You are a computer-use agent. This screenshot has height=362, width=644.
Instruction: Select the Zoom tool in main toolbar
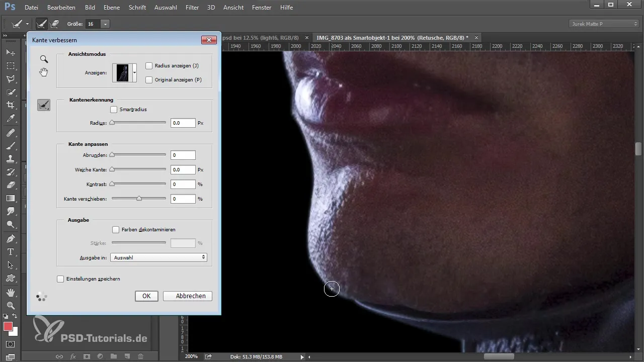[x=11, y=305]
